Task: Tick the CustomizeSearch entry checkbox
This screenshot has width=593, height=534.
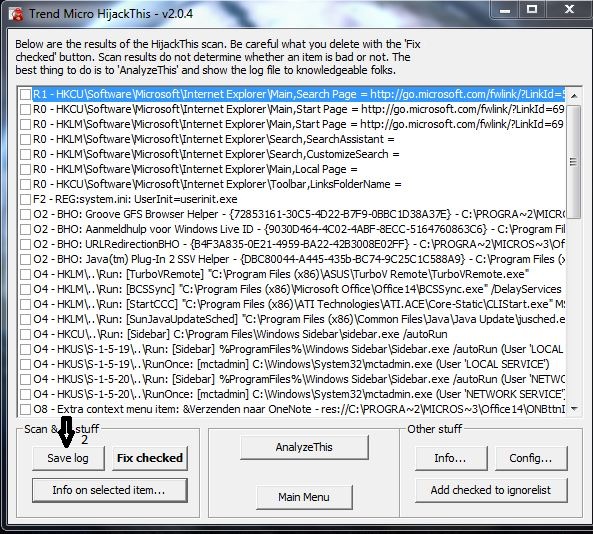Action: pyautogui.click(x=25, y=154)
